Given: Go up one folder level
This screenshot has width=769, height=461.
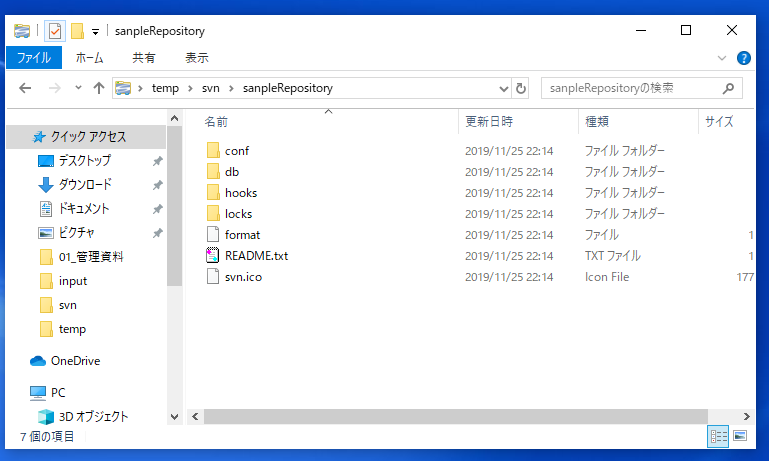Looking at the screenshot, I should pos(99,88).
